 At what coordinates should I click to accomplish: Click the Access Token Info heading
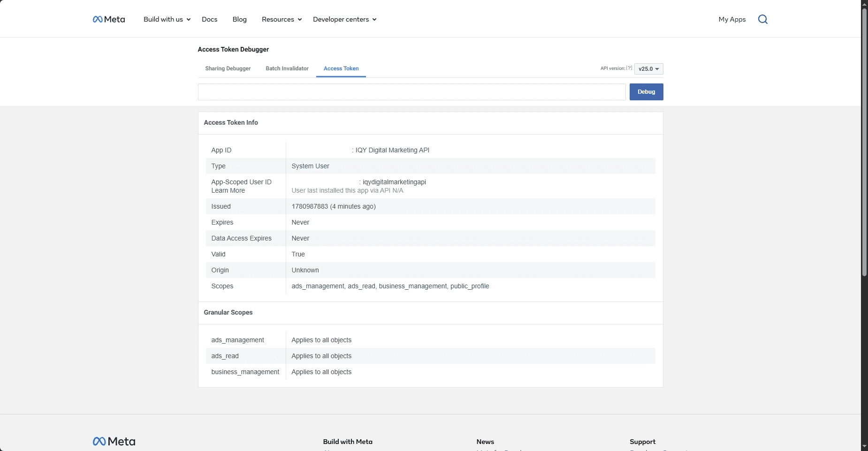pyautogui.click(x=231, y=122)
